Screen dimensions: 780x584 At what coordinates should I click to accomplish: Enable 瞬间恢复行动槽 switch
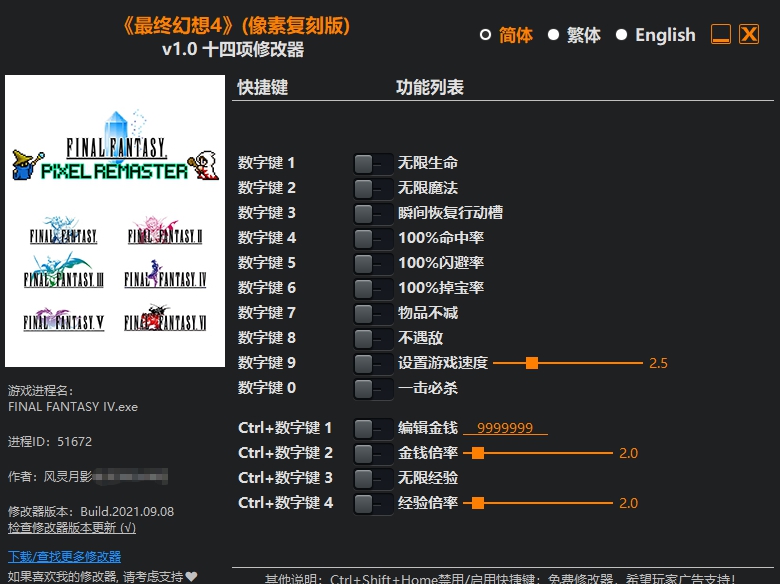coord(373,213)
